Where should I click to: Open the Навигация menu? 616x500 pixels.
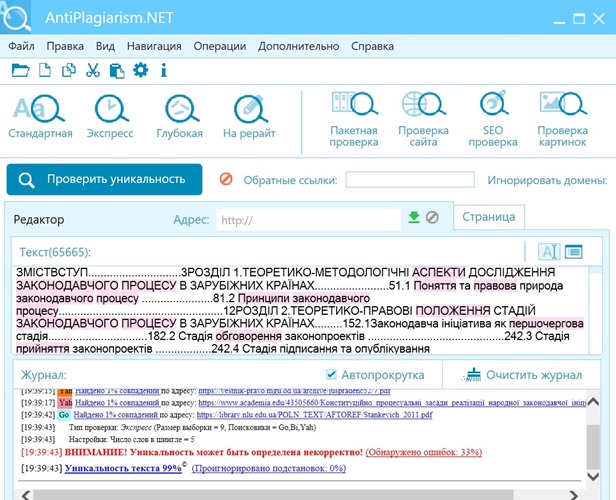(x=154, y=46)
